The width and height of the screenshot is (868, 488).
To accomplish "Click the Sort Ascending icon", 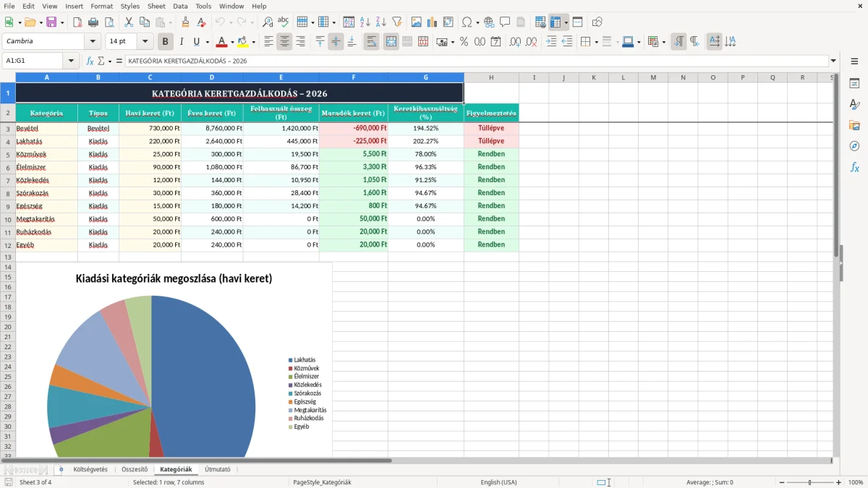I will pos(365,22).
